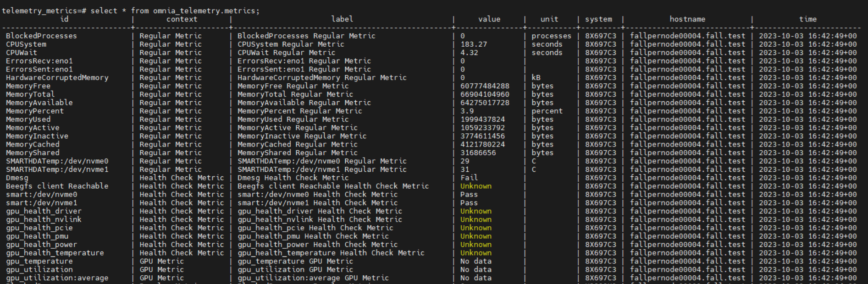Click the 'processes' unit for BlockedProcesses
The image size is (868, 284).
pyautogui.click(x=552, y=36)
